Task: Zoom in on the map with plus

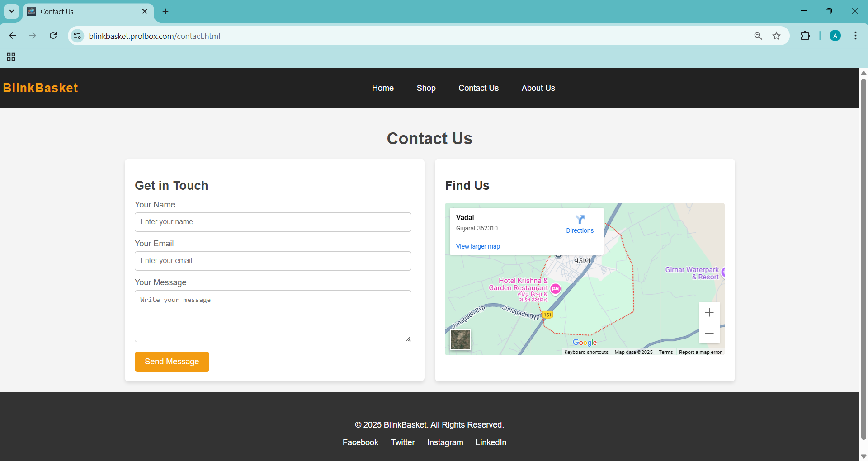Action: click(x=709, y=313)
